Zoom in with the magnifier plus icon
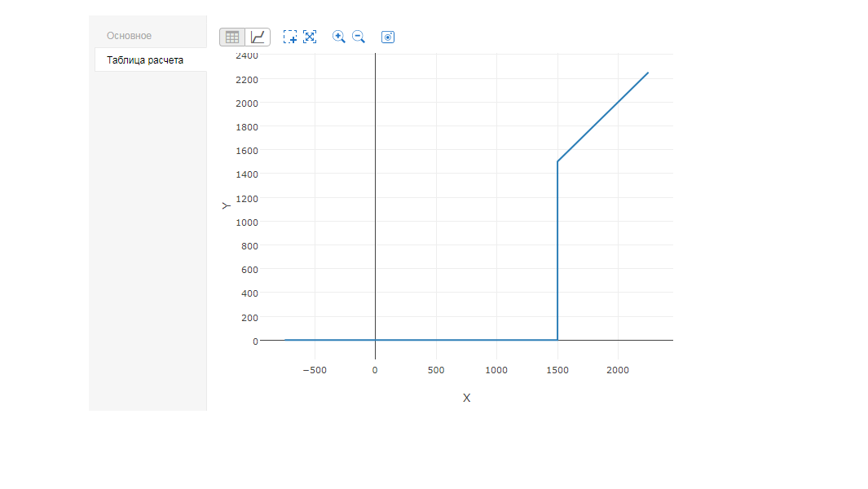 pyautogui.click(x=339, y=37)
